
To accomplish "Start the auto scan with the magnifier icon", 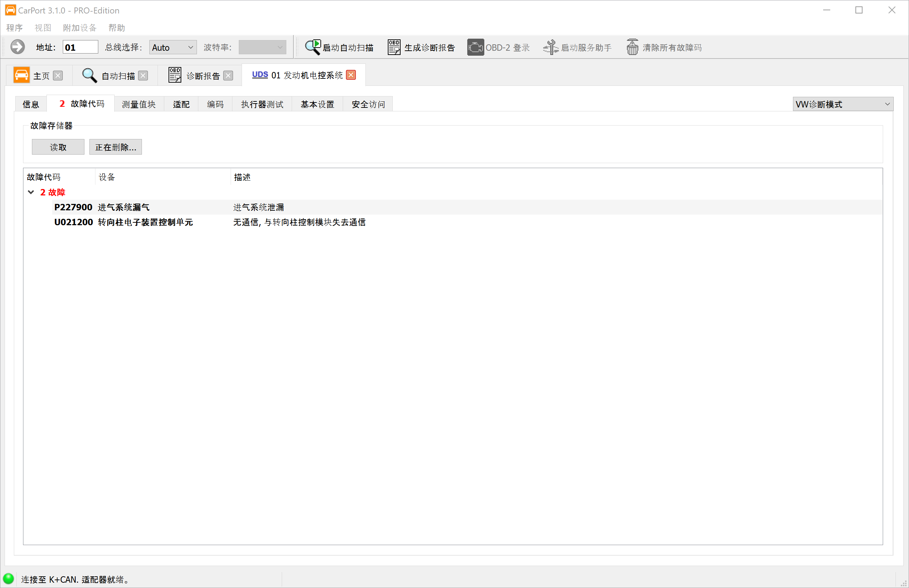I will 313,46.
